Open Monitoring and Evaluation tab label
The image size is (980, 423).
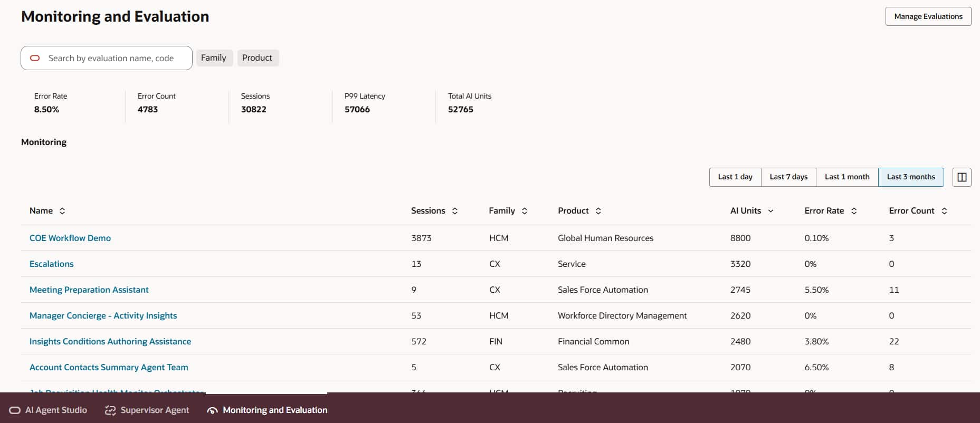point(275,410)
